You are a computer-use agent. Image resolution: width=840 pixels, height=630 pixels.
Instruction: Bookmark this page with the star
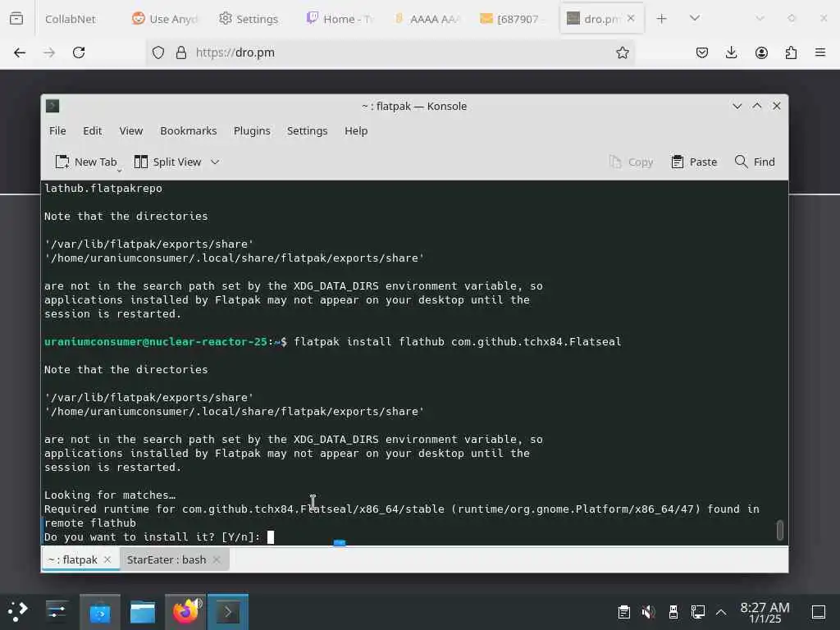[622, 52]
